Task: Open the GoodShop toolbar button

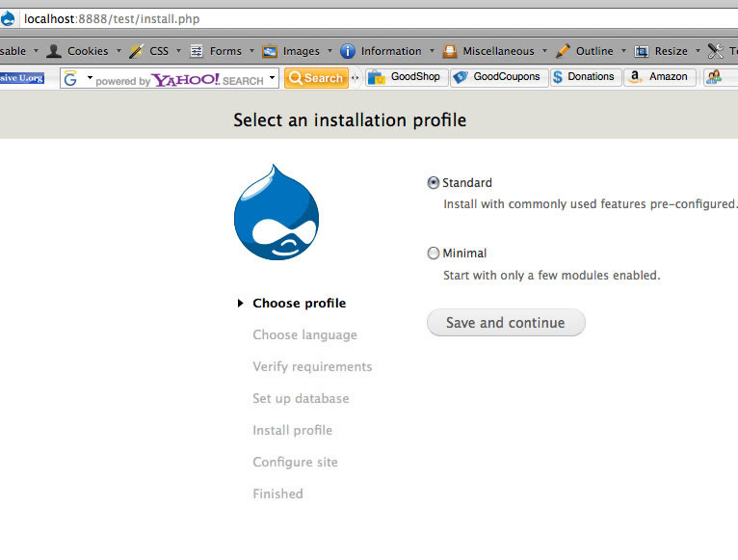Action: click(x=406, y=77)
